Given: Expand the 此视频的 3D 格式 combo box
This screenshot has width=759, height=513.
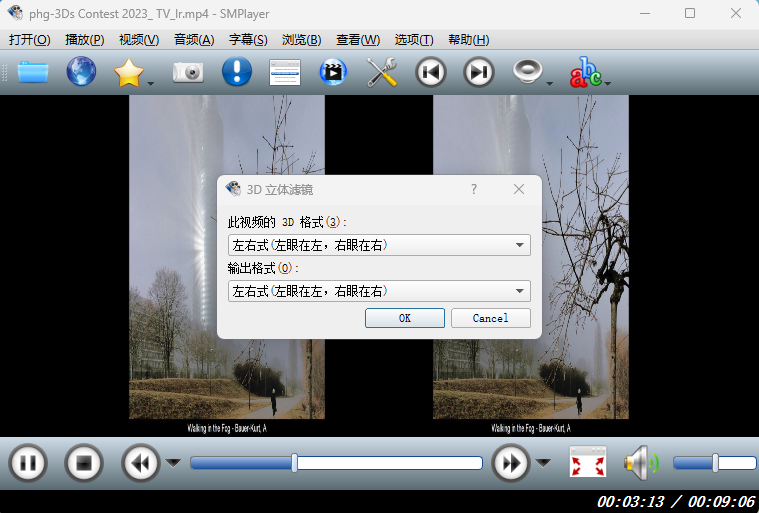Looking at the screenshot, I should [x=380, y=245].
